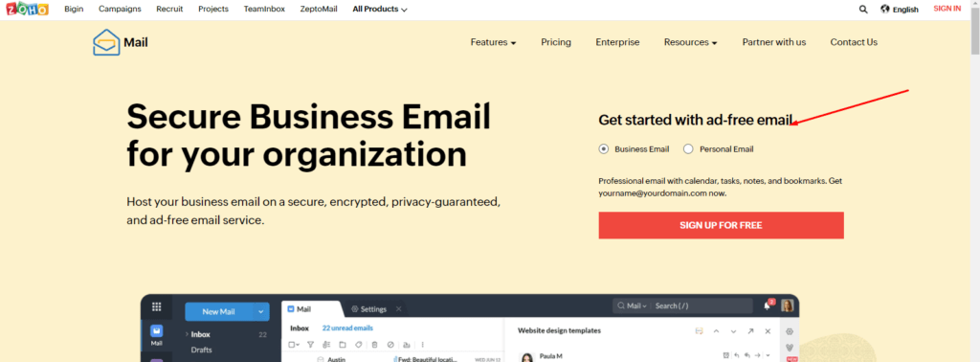Click the filter funnel icon in inbox toolbar
Screen dimensions: 980x362
[x=310, y=345]
